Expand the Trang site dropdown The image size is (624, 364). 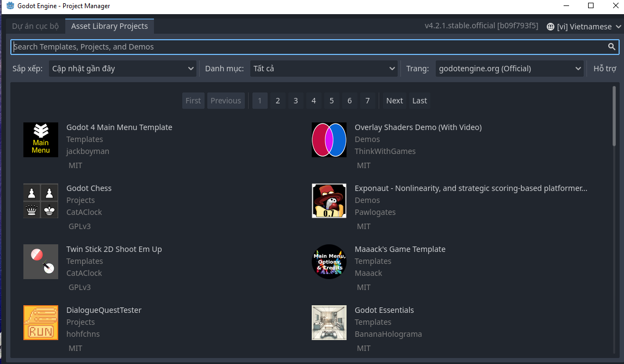510,69
